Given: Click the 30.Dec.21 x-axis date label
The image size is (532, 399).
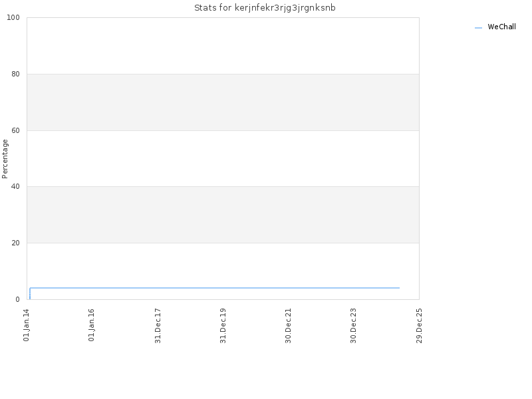Looking at the screenshot, I should (289, 326).
